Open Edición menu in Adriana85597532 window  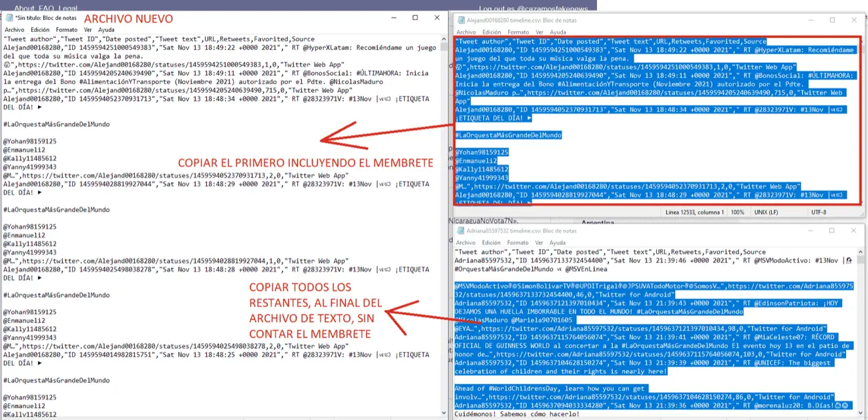[491, 242]
